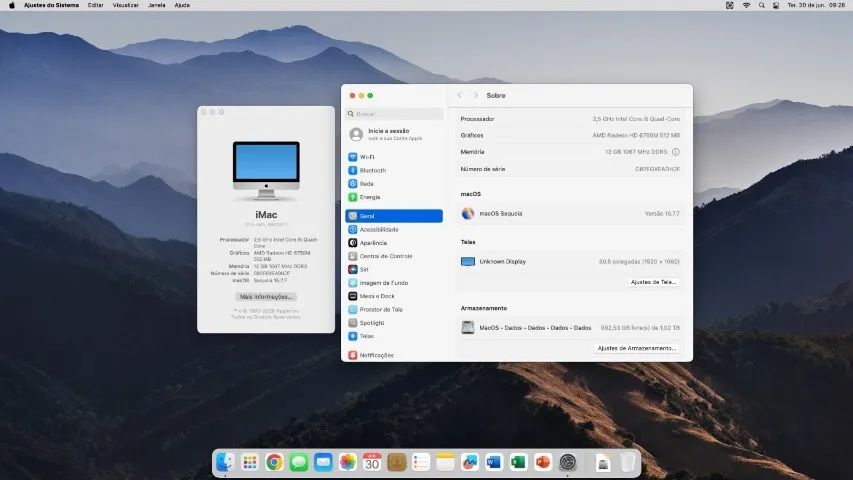Launch PowerPoint from the Dock
The width and height of the screenshot is (853, 480).
[543, 462]
